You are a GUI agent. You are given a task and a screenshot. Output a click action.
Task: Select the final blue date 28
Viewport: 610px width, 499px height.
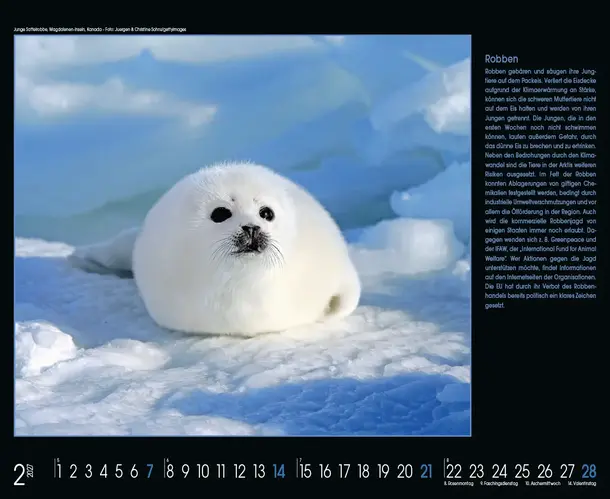coord(589,471)
